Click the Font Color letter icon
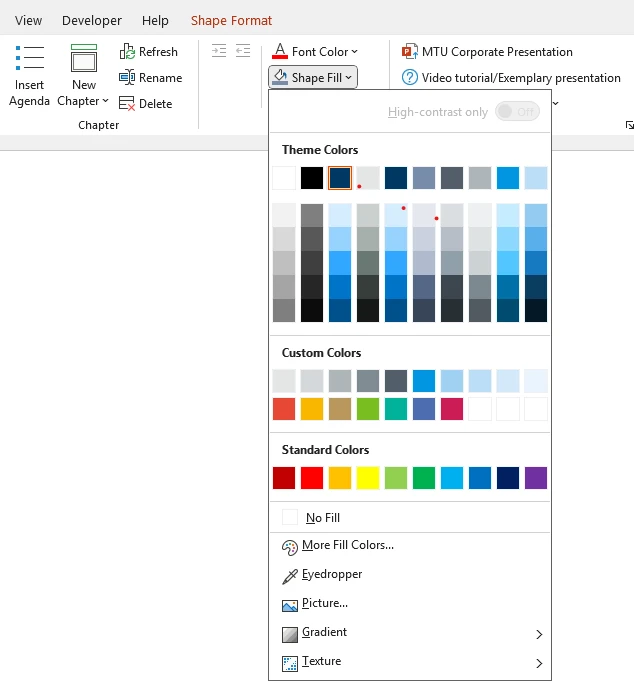This screenshot has width=634, height=684. (280, 51)
